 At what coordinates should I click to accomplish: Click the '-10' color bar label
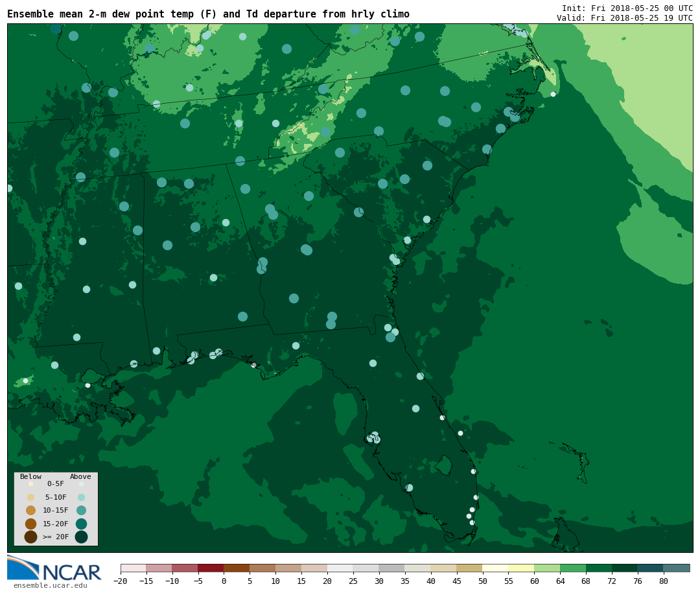tap(172, 581)
